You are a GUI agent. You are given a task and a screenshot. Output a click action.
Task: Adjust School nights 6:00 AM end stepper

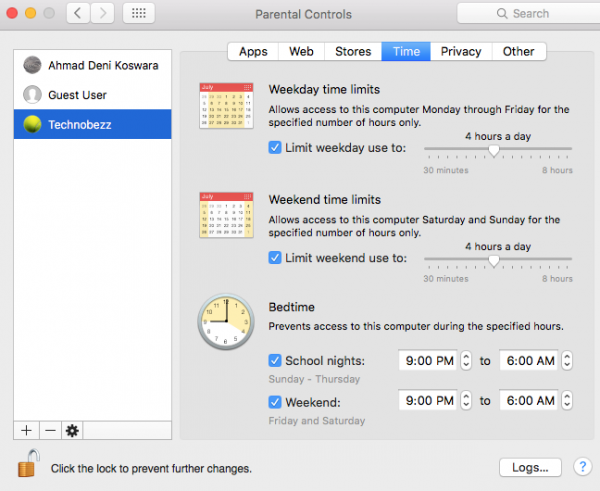coord(567,360)
